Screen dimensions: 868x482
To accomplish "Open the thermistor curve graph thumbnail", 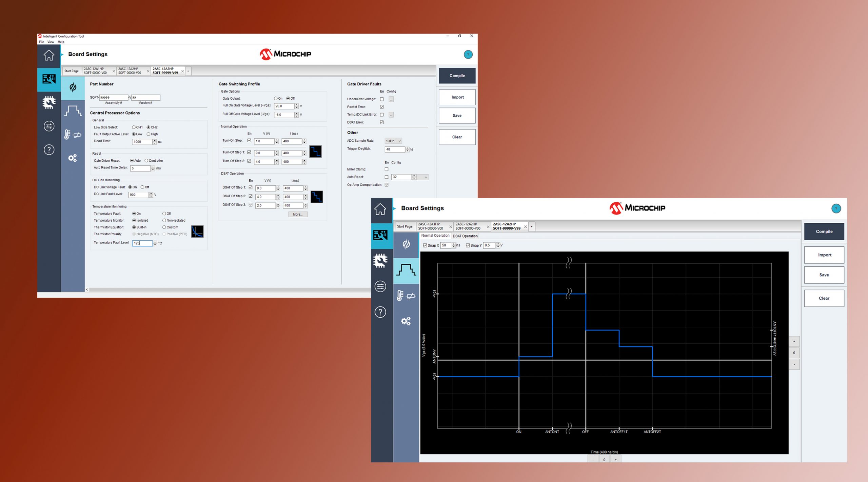I will [197, 231].
